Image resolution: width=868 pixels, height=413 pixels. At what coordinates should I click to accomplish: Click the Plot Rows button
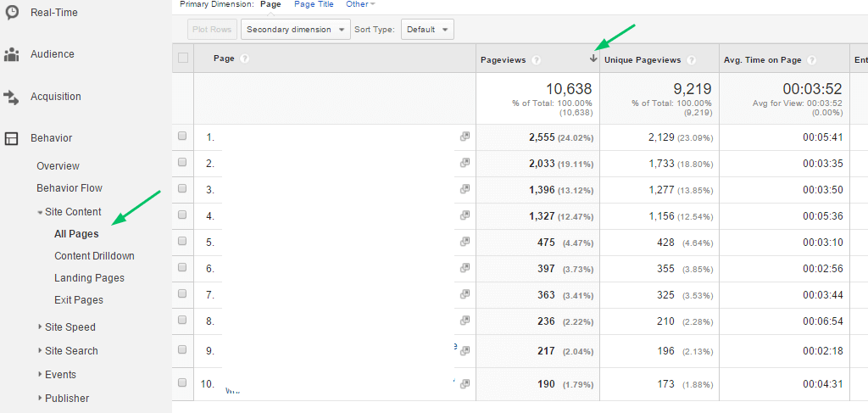pyautogui.click(x=212, y=30)
